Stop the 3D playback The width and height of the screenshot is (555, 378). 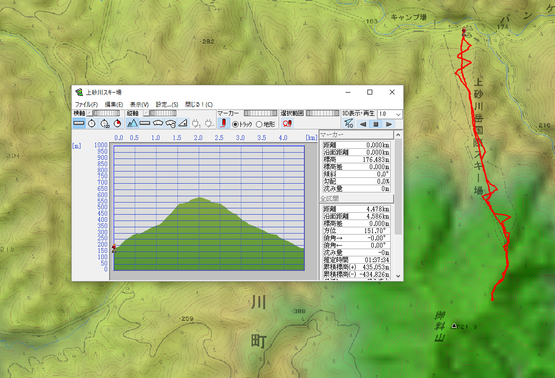coord(376,124)
